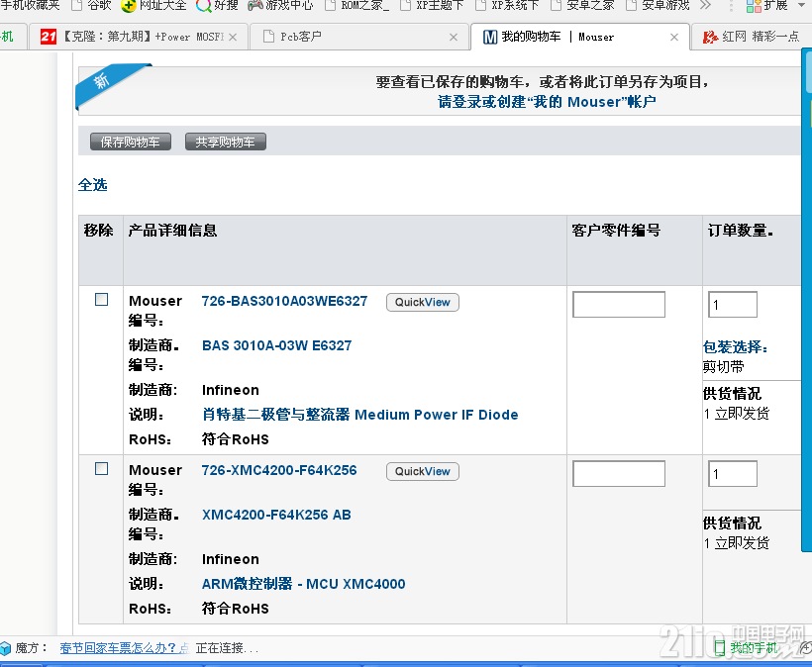Open the 安卓之家 bookmark
This screenshot has height=667, width=812.
[582, 5]
